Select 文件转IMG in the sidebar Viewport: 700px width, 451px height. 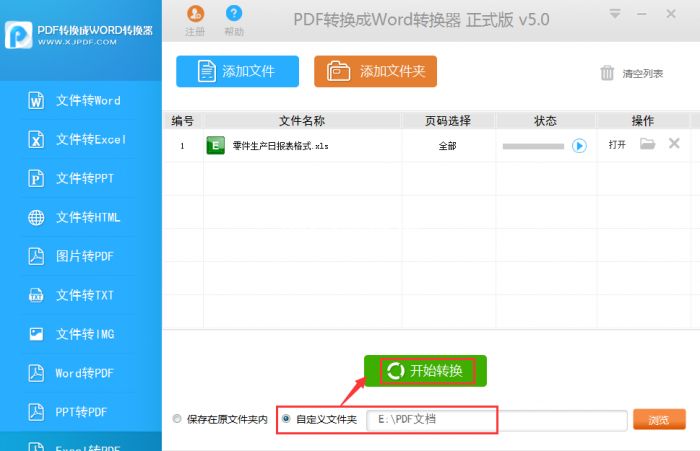pyautogui.click(x=81, y=334)
